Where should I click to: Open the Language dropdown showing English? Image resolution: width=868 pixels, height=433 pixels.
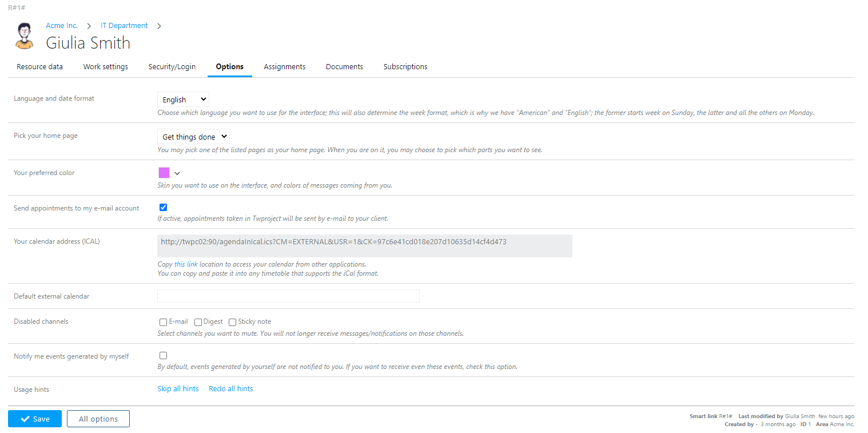pyautogui.click(x=183, y=100)
